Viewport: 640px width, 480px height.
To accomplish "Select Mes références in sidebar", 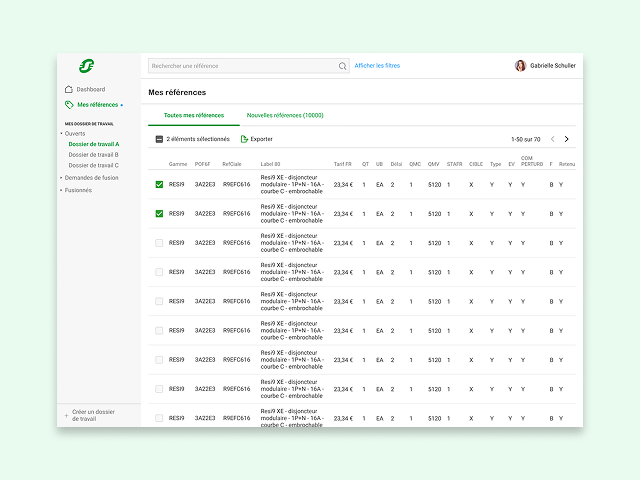I will tap(98, 105).
